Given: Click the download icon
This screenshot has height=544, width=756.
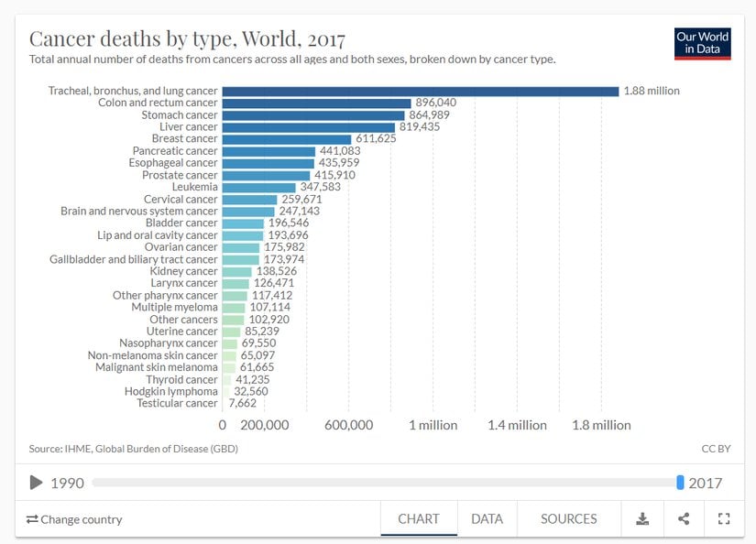Looking at the screenshot, I should click(642, 518).
